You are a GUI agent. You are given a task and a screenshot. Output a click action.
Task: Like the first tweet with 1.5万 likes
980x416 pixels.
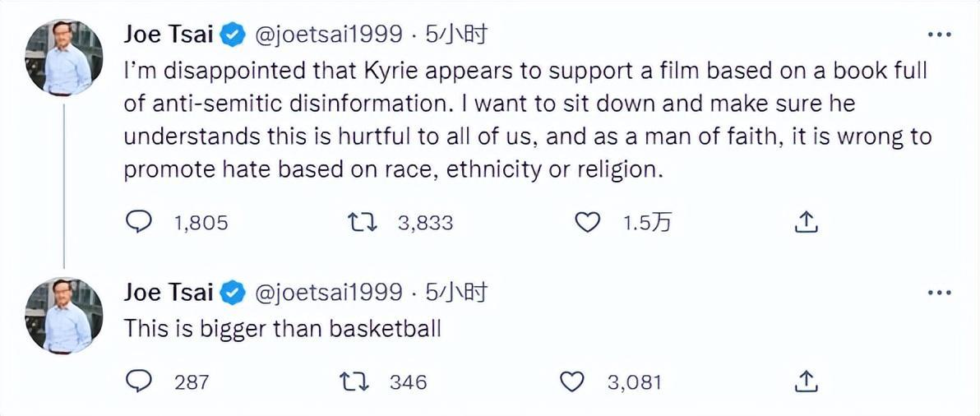[586, 222]
